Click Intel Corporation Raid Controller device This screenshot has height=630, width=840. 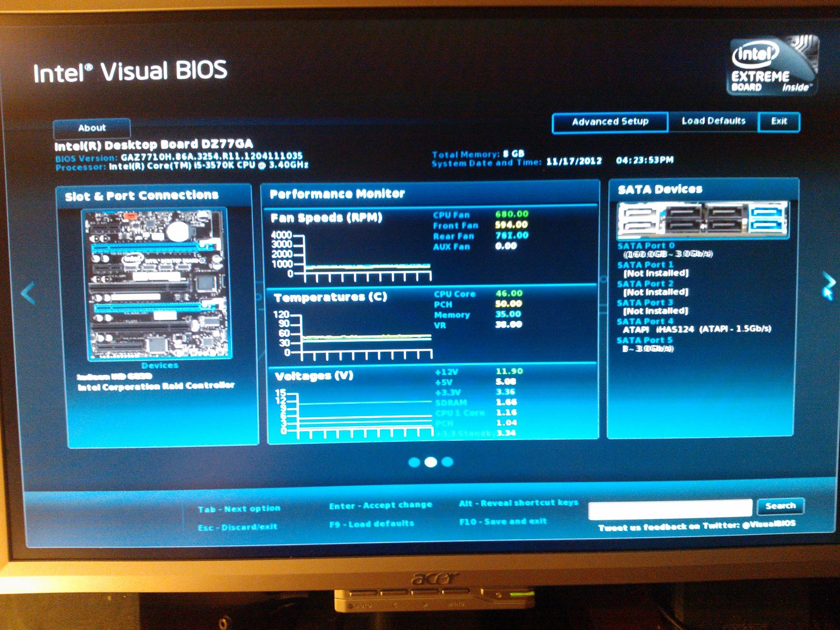[156, 386]
